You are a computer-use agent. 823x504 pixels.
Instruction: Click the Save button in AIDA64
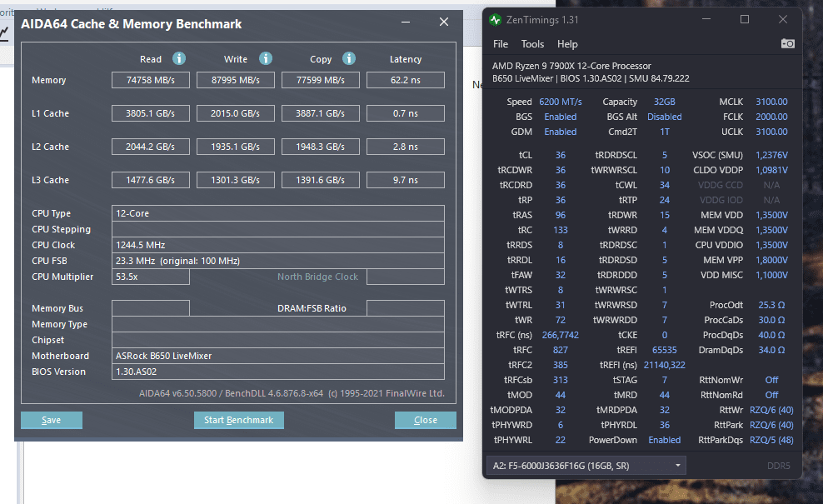tap(52, 420)
